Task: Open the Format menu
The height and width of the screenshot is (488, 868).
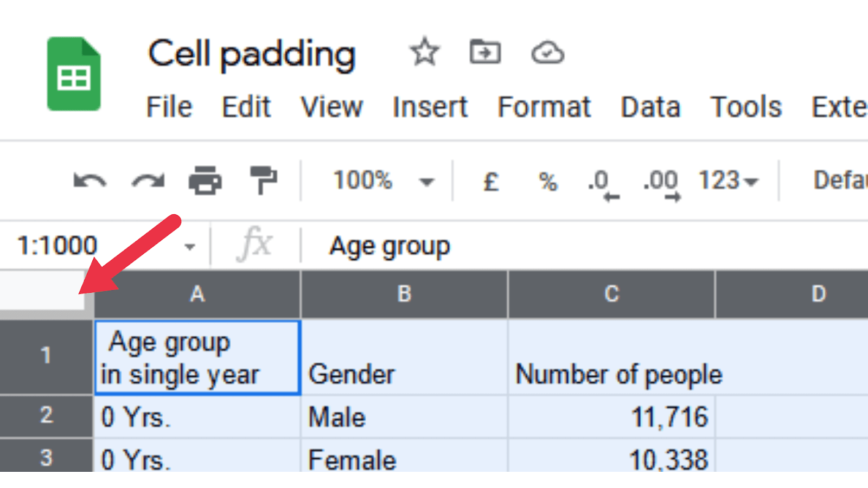Action: pyautogui.click(x=544, y=107)
